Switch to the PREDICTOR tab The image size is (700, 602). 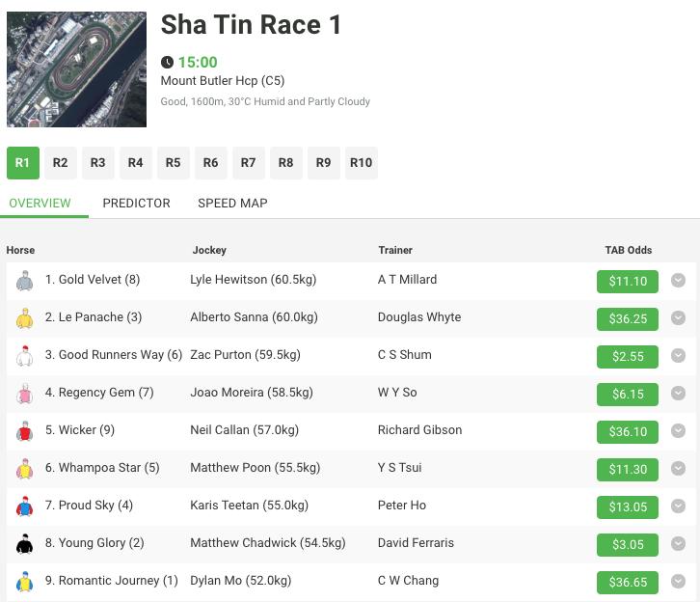(x=136, y=204)
